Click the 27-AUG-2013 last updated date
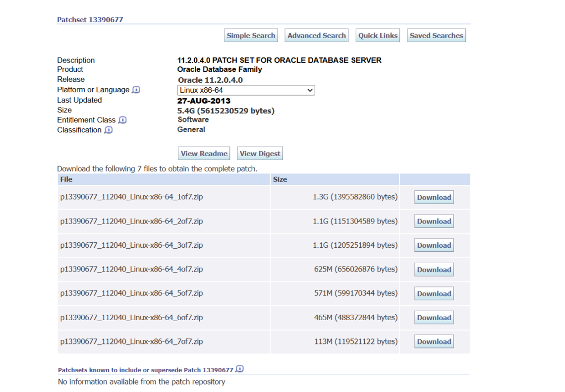The image size is (565, 392). pos(204,101)
